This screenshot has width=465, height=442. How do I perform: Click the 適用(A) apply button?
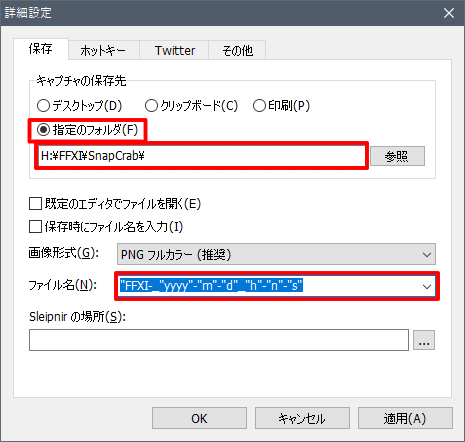tap(405, 418)
